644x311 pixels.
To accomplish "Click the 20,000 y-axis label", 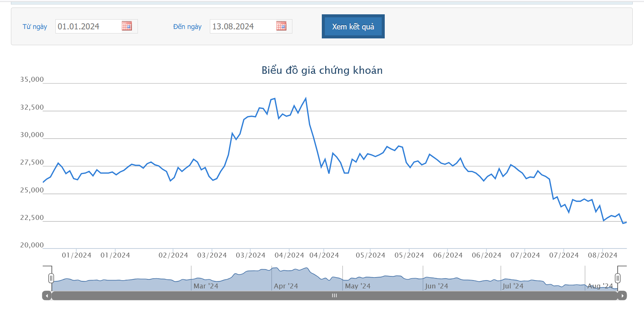I will (32, 245).
